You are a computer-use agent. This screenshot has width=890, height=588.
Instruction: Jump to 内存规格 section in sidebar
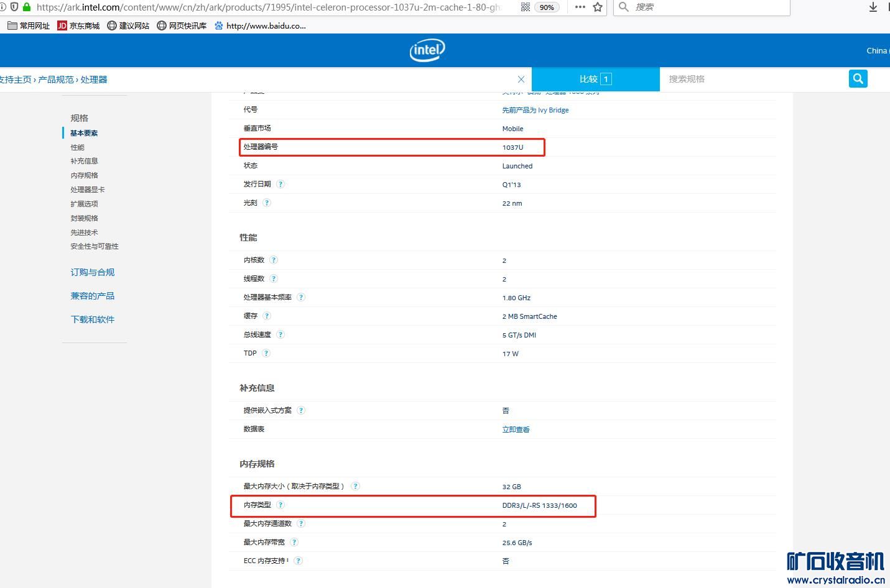(84, 175)
